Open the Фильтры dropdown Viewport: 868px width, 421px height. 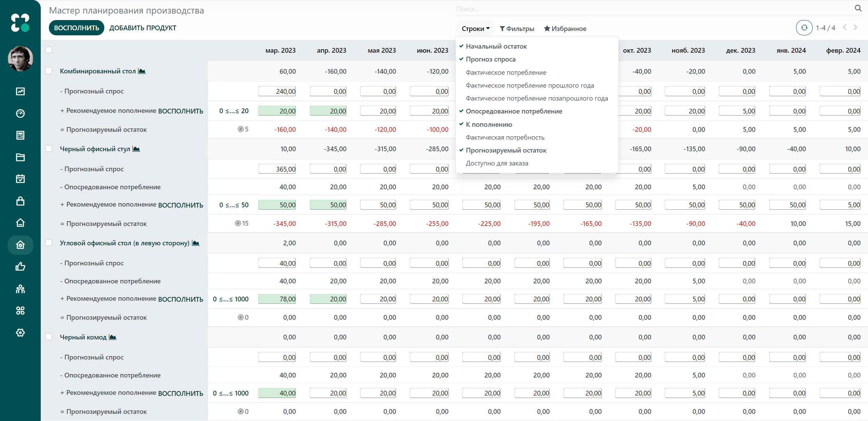[x=517, y=29]
